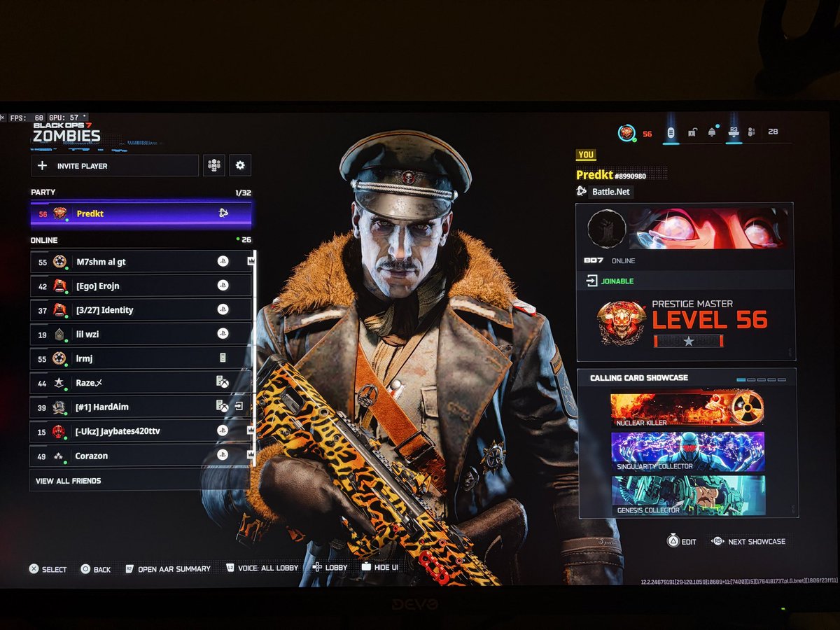Select friend lil wzi
840x630 pixels.
click(141, 334)
